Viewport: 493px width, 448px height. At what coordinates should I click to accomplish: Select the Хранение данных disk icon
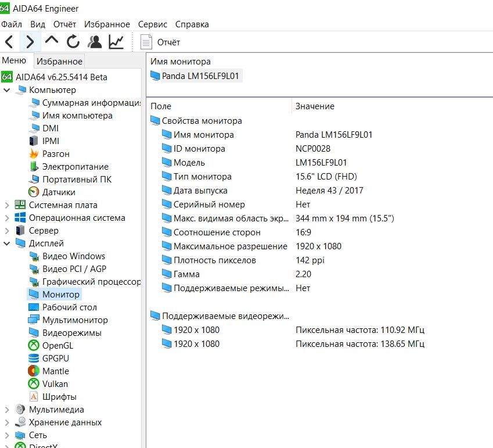20,422
